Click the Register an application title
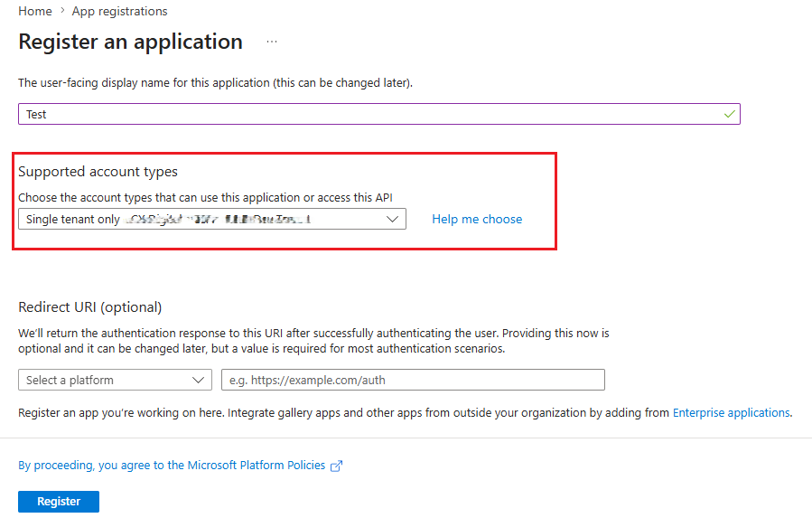812x518 pixels. click(x=130, y=42)
